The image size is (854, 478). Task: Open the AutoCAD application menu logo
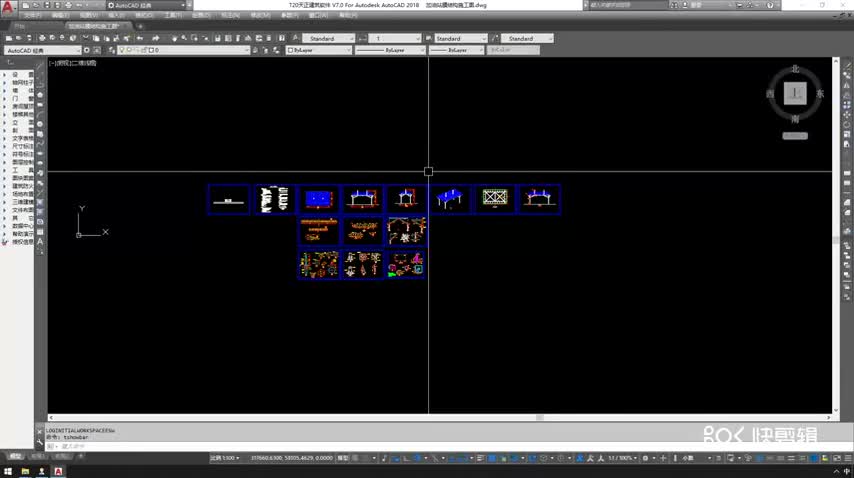click(8, 7)
